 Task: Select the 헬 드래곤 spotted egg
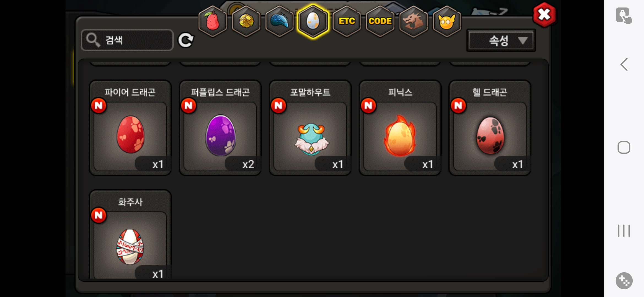490,128
